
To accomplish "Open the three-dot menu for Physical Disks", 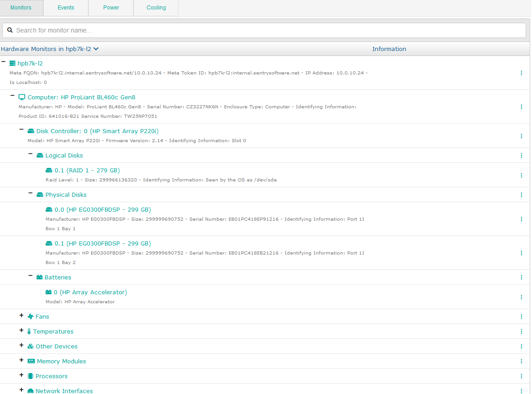I will point(521,195).
